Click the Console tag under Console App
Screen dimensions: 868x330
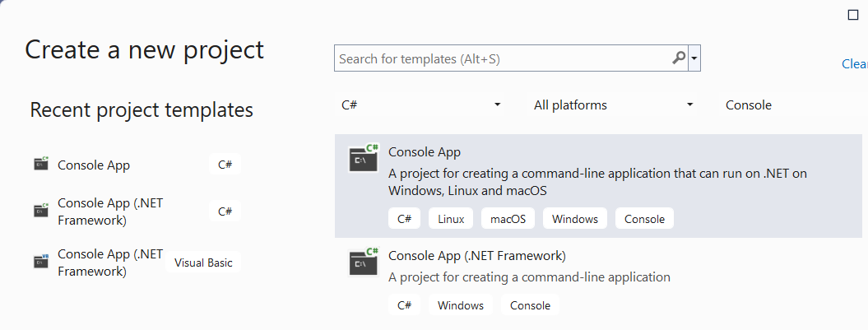coord(644,219)
